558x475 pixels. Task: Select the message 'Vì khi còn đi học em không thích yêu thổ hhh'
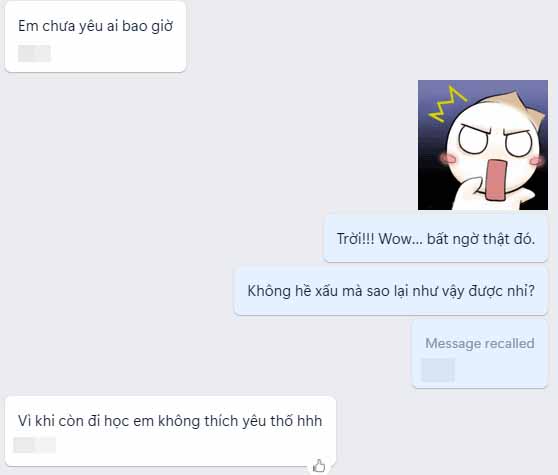pos(170,431)
